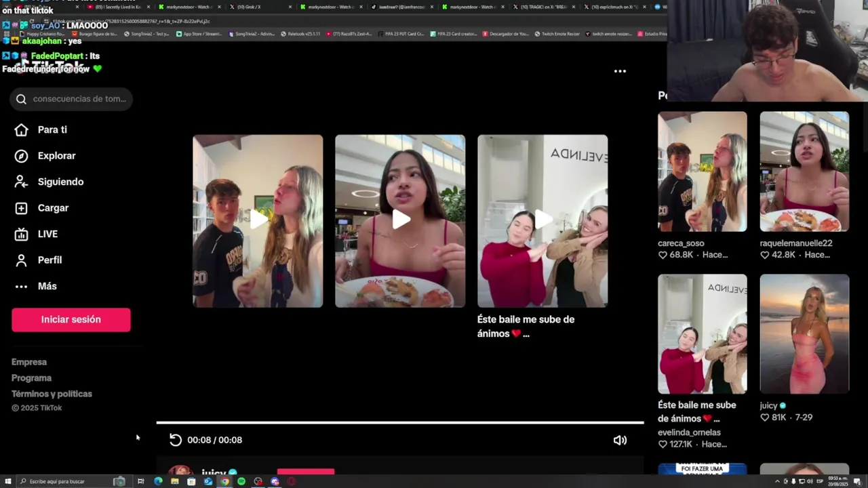868x488 pixels.
Task: Open Task View on the taskbar
Action: tap(140, 481)
